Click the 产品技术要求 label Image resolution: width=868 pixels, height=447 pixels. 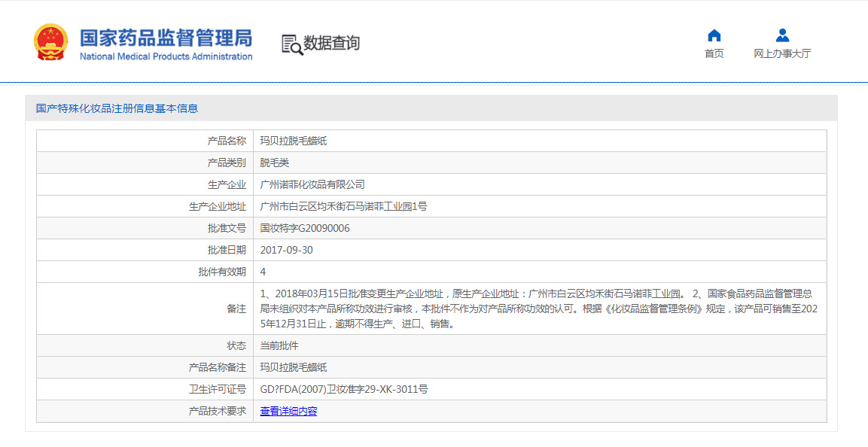click(x=217, y=411)
